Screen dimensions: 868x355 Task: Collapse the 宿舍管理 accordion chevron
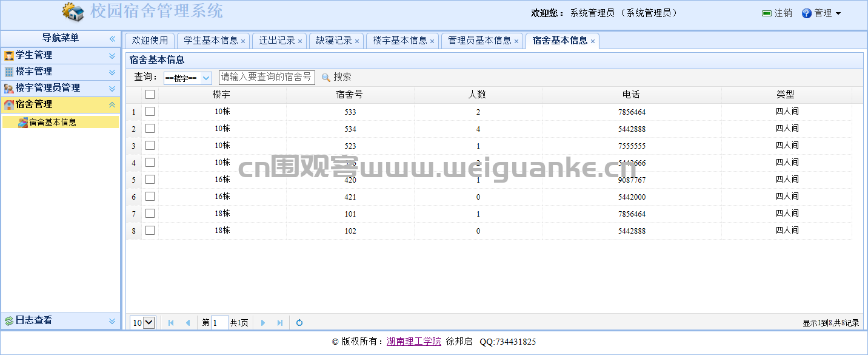[x=112, y=104]
